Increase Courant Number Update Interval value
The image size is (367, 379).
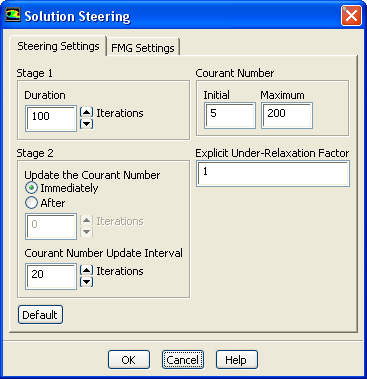86,270
